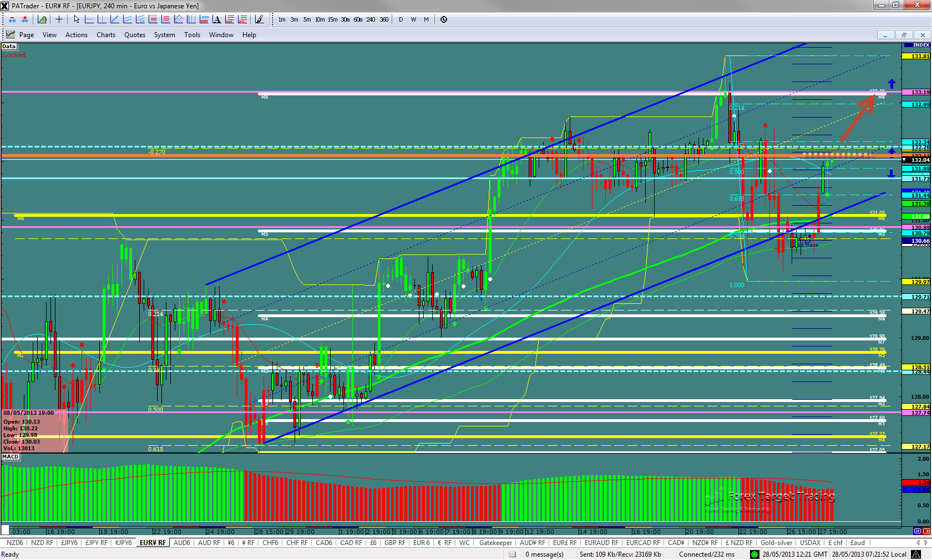The width and height of the screenshot is (932, 560).
Task: Switch to the £JPY RF page tab
Action: (x=97, y=543)
